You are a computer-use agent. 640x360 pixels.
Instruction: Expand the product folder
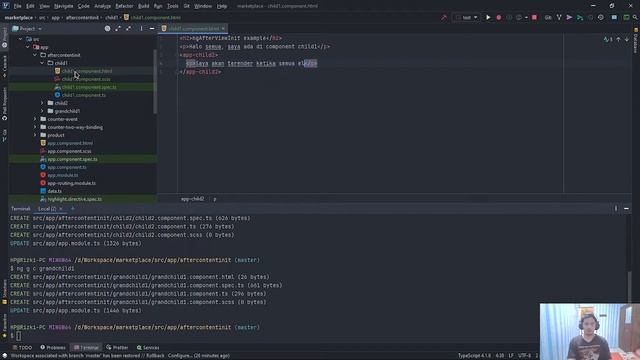click(35, 135)
